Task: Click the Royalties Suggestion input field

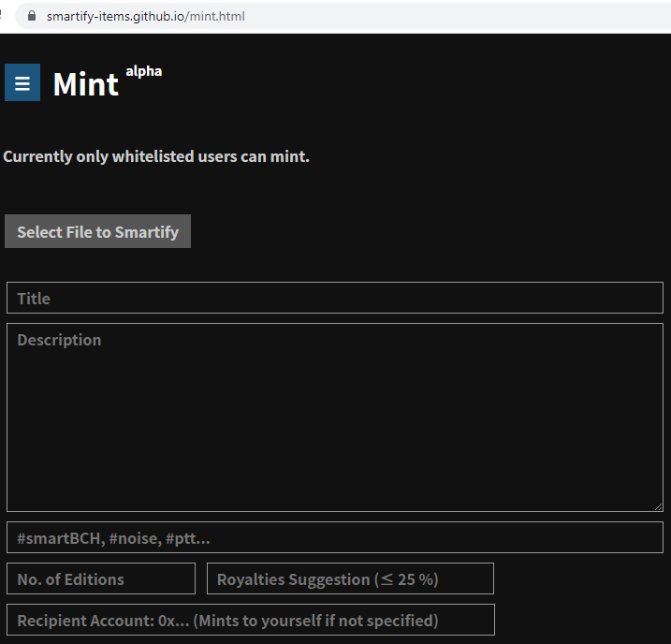Action: pos(350,578)
